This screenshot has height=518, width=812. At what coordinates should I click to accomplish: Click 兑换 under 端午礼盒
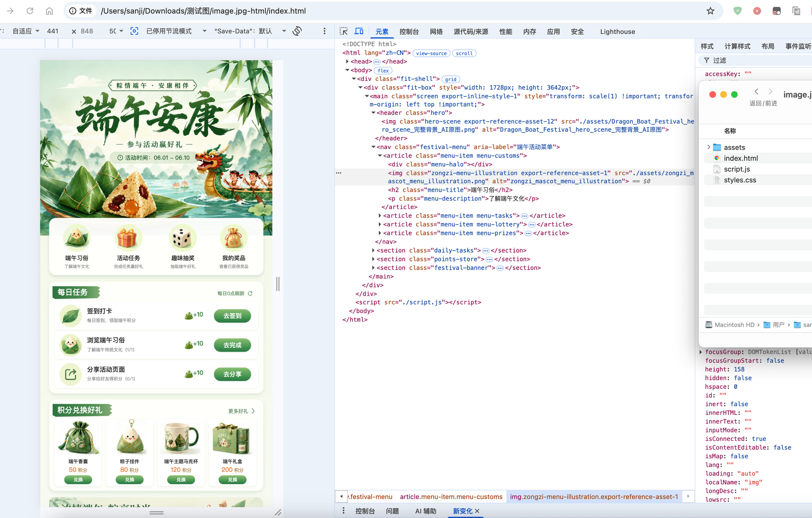point(233,479)
